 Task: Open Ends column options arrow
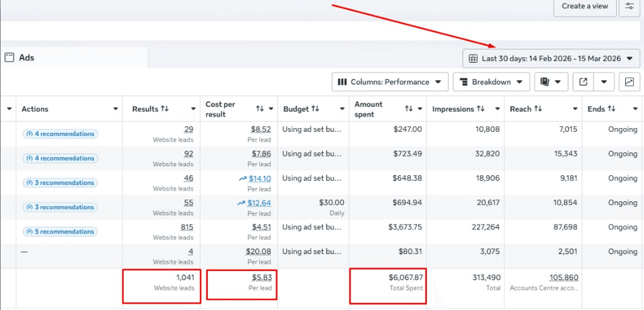click(635, 109)
